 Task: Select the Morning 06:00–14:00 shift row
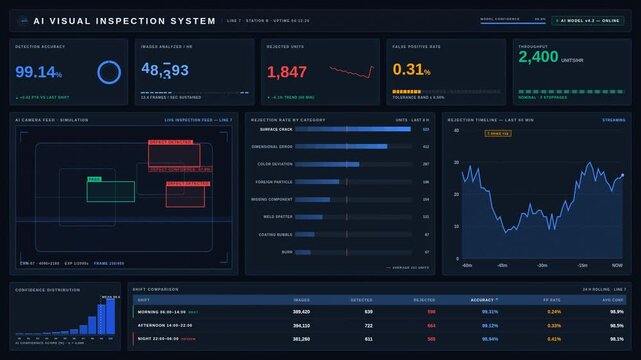coord(379,312)
